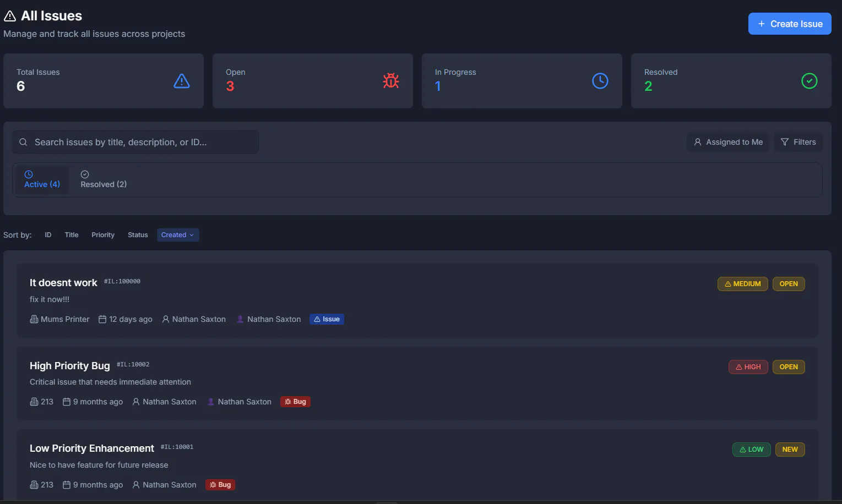This screenshot has width=842, height=504.
Task: Sort issues by Title
Action: pos(72,235)
